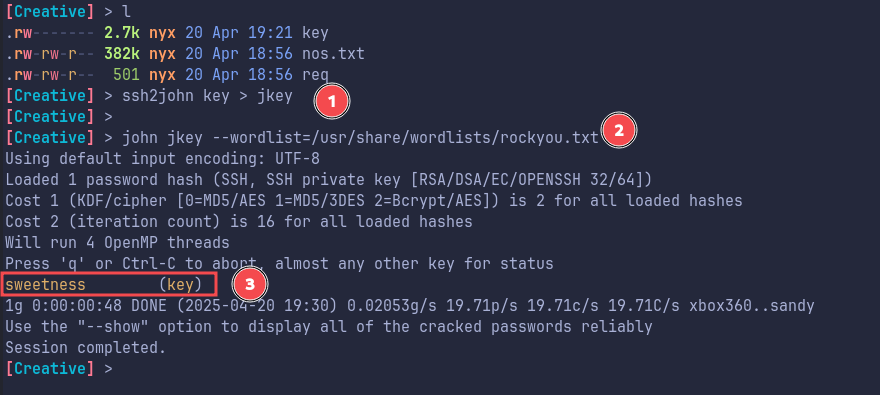Image resolution: width=880 pixels, height=395 pixels.
Task: Click the '(key)' label inside red box
Action: 180,285
